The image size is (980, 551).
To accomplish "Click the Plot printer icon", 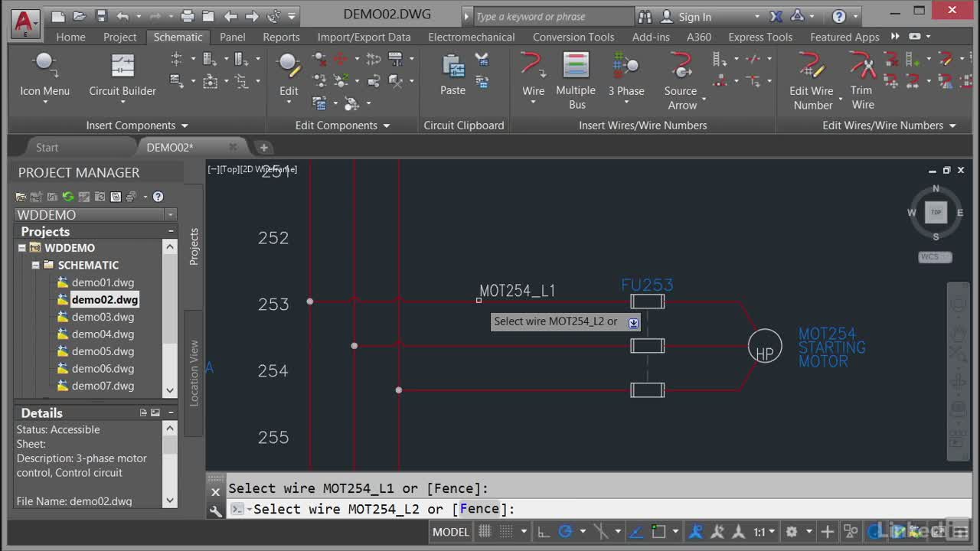I will pos(188,16).
